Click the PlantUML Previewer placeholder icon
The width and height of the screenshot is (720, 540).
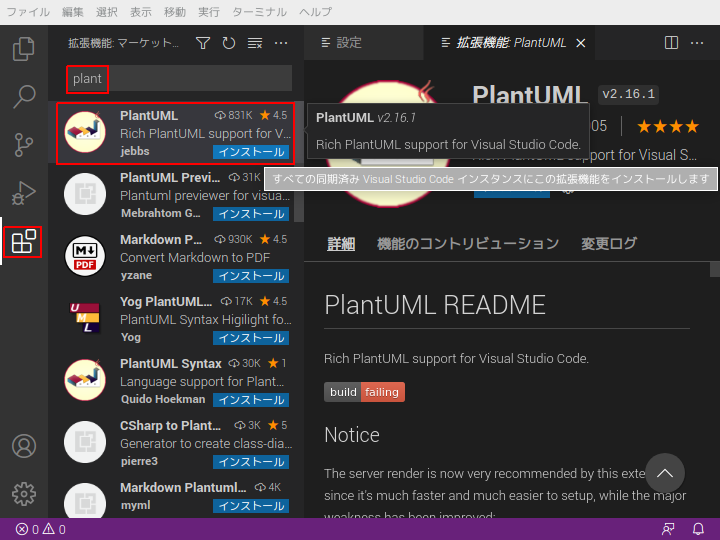coord(85,194)
